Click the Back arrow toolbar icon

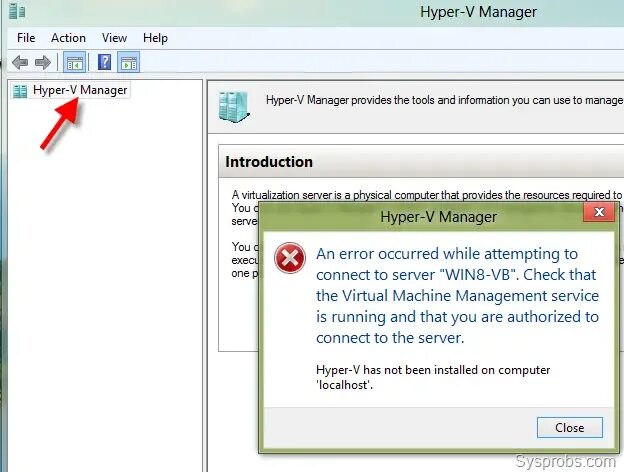pyautogui.click(x=20, y=62)
